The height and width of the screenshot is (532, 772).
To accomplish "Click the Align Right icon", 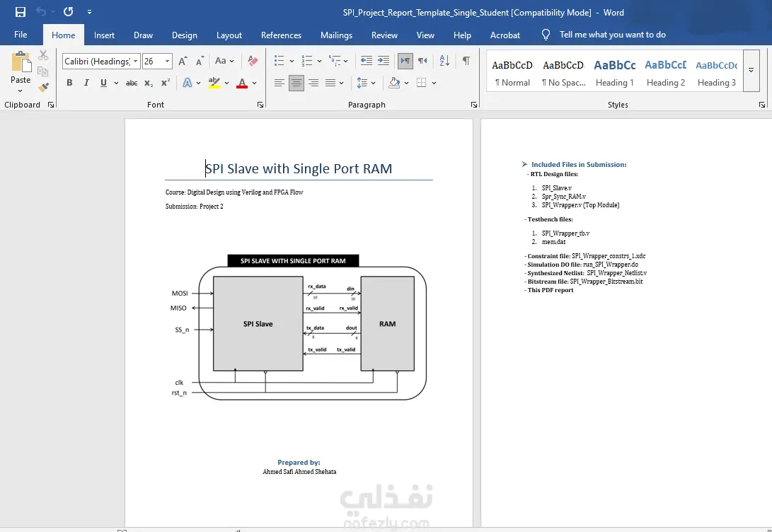I will (313, 83).
